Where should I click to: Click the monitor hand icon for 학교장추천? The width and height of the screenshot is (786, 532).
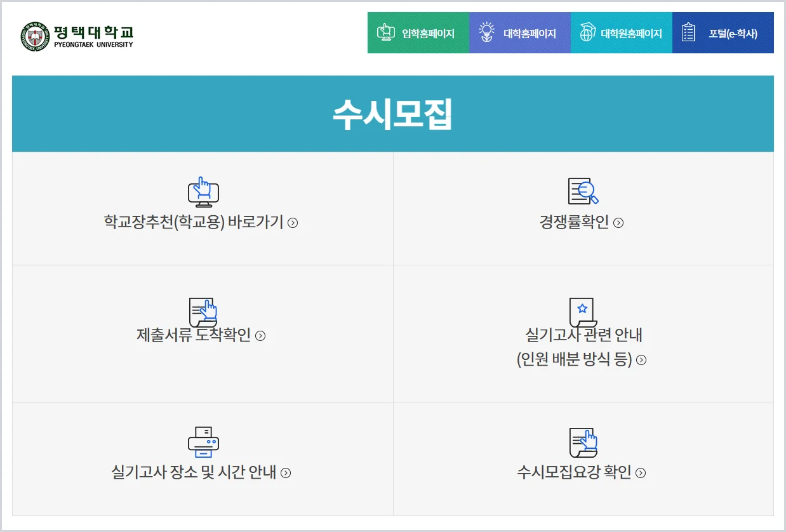(203, 192)
